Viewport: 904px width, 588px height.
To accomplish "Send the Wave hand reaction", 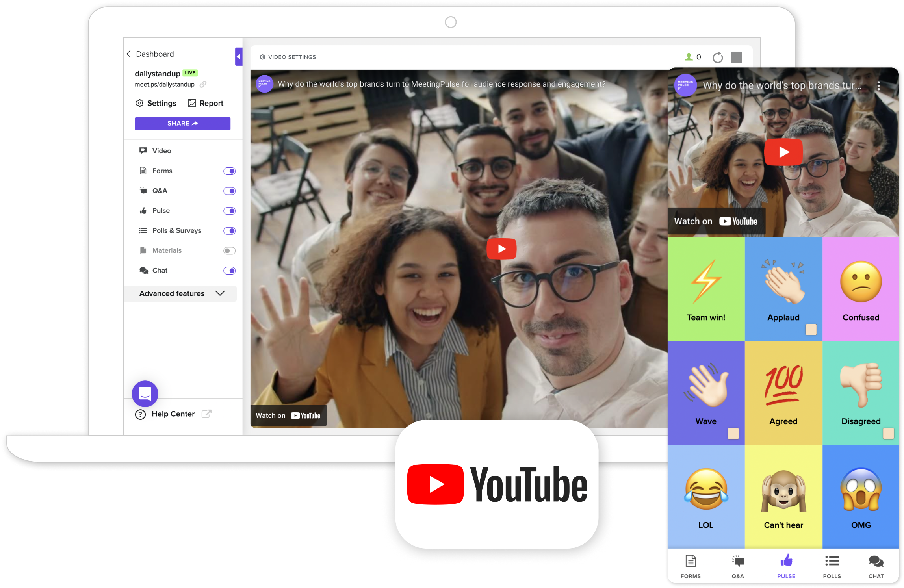I will click(x=706, y=393).
